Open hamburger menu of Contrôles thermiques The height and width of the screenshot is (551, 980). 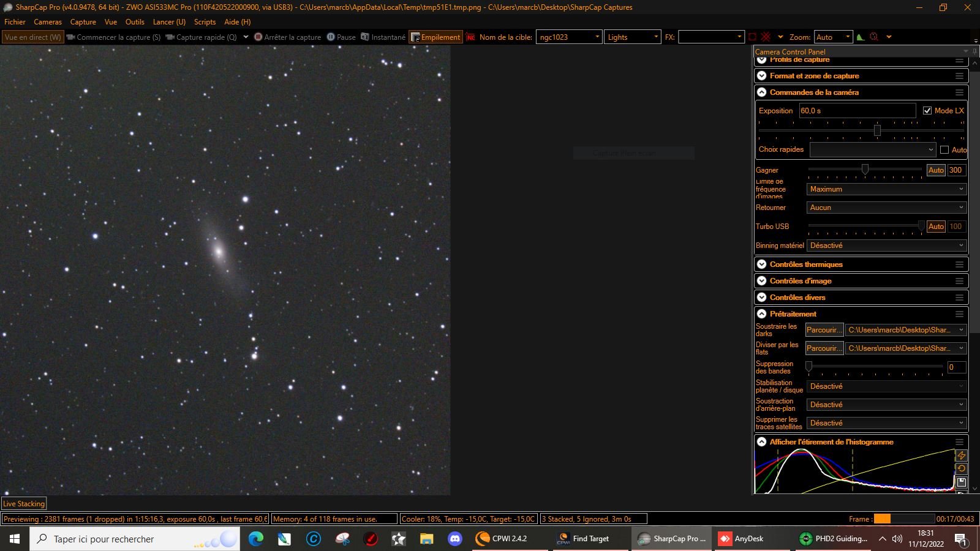[x=959, y=264]
